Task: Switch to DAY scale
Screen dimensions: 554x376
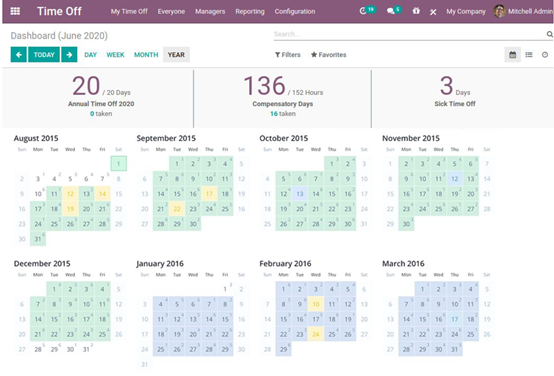Action: point(90,55)
